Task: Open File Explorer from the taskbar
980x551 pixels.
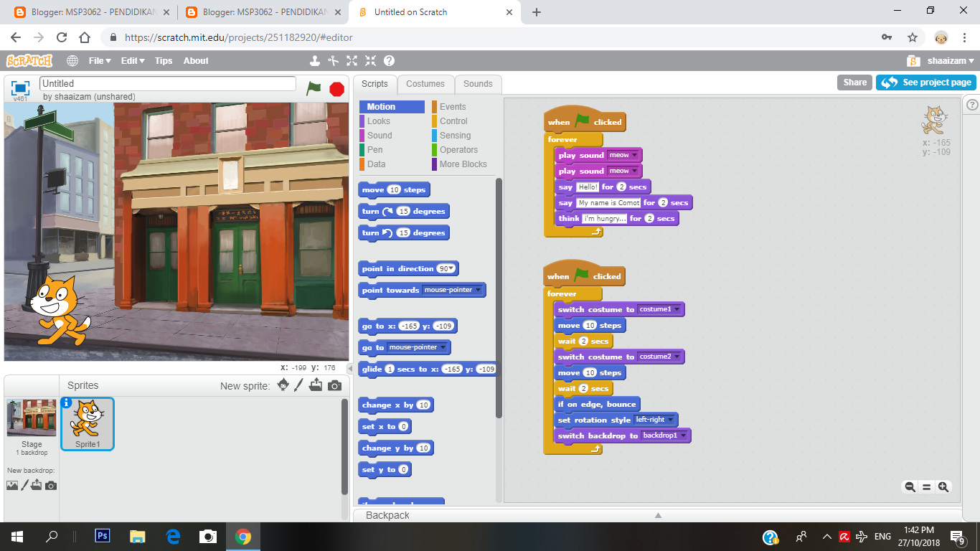Action: (x=138, y=536)
